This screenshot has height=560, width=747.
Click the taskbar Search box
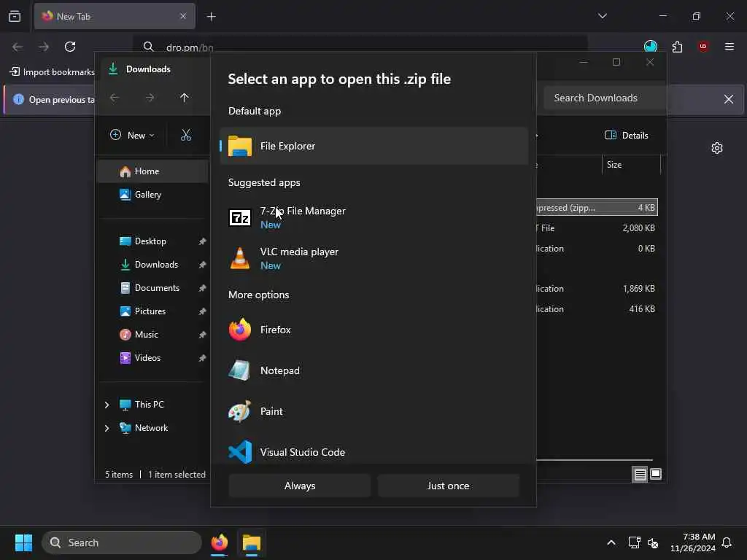122,542
